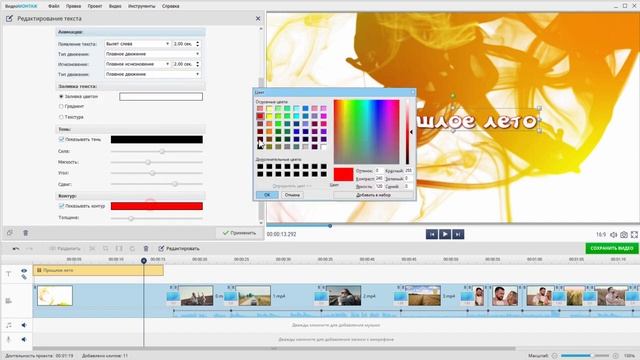Click the scale slider in the status bar

585,356
